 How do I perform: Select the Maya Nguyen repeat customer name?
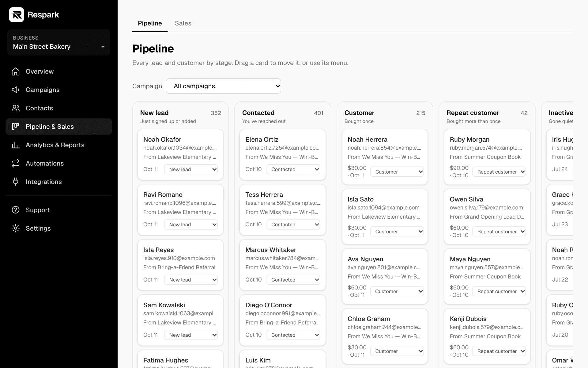click(x=470, y=259)
